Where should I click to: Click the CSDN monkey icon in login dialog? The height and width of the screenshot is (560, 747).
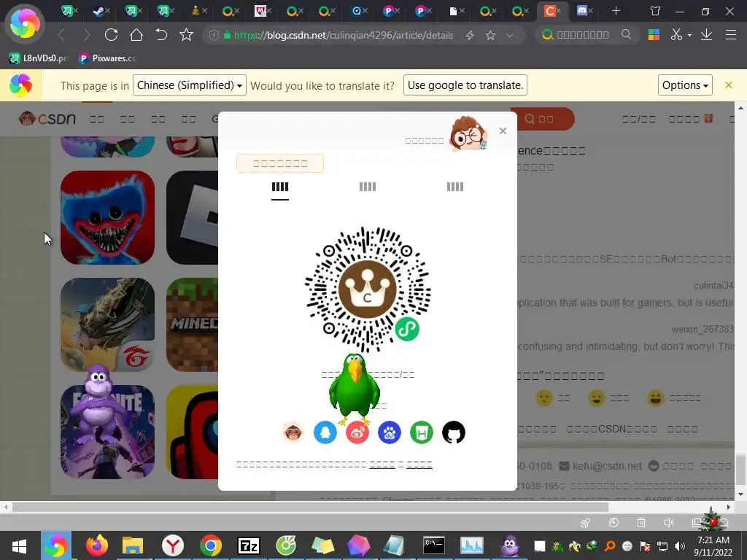click(x=293, y=432)
